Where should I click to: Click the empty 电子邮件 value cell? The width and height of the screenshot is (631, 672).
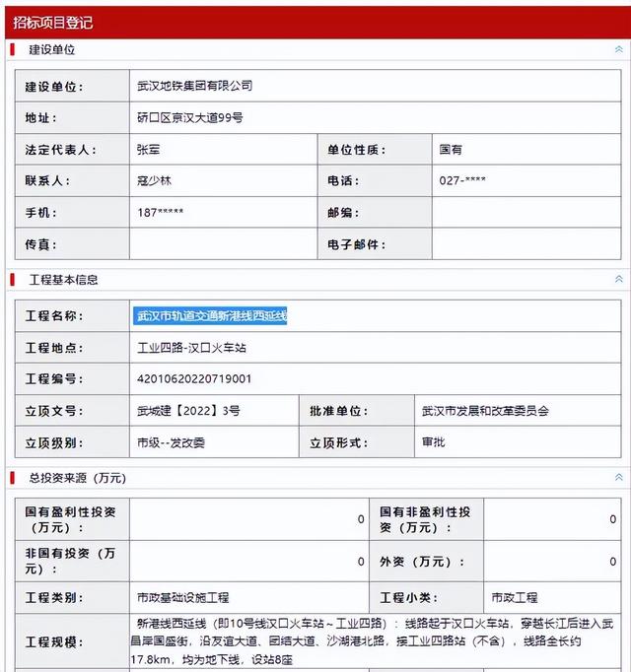pyautogui.click(x=526, y=243)
